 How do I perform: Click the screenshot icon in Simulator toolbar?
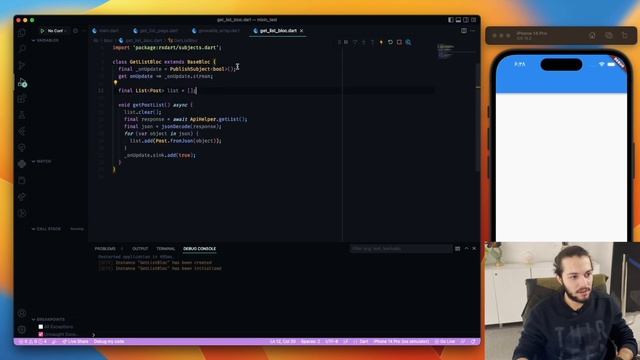609,36
